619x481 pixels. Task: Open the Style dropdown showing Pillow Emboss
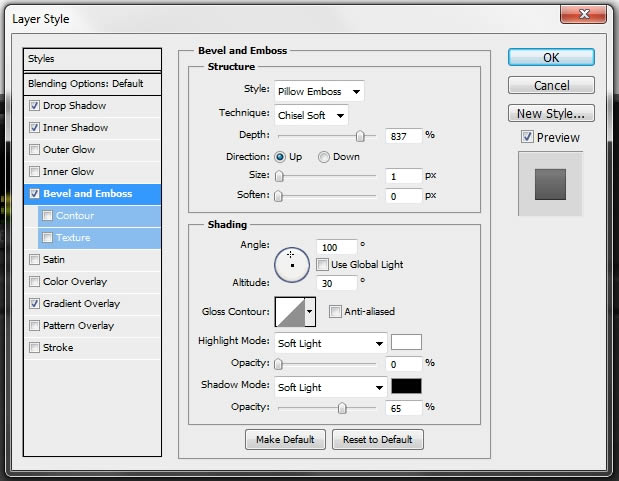point(319,92)
